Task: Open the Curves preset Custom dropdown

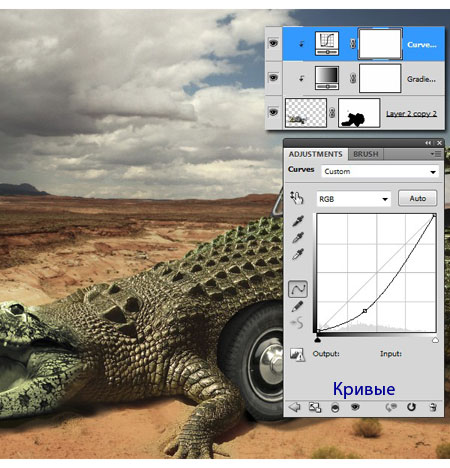Action: pyautogui.click(x=380, y=172)
